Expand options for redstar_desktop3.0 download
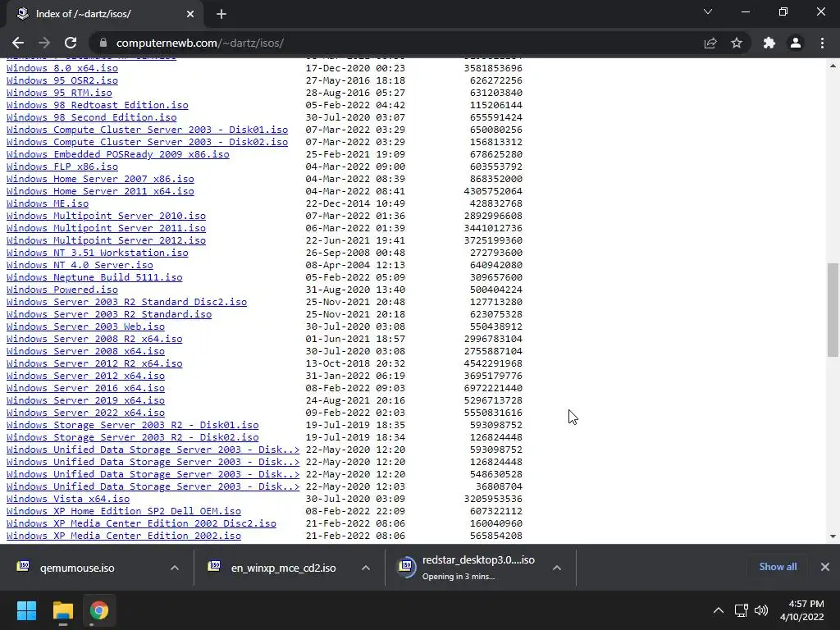 557,568
